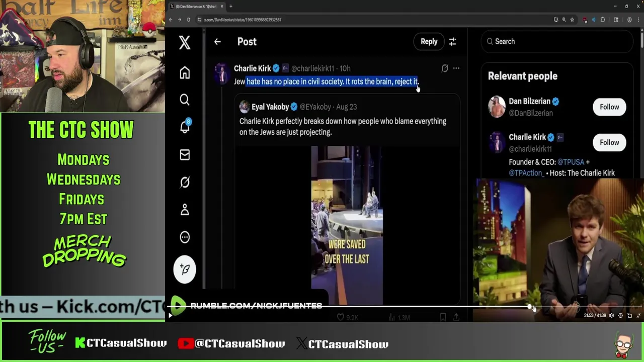644x362 pixels.
Task: Click the 'Relevant people' heading
Action: (523, 76)
